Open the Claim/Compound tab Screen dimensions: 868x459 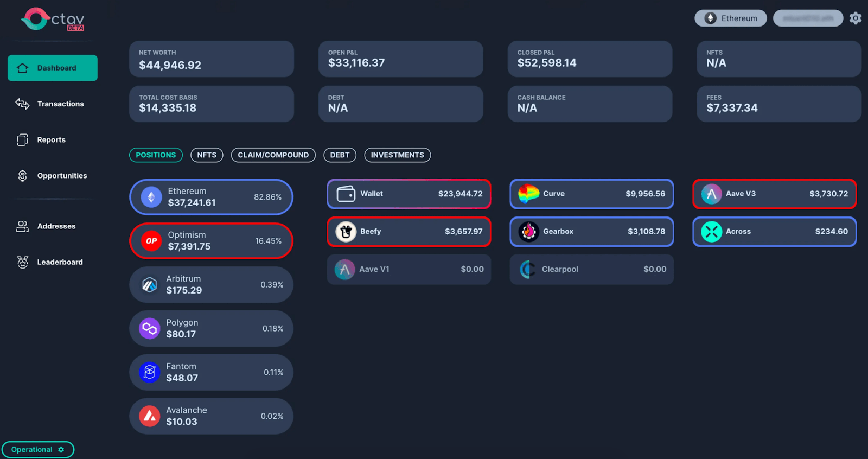(273, 155)
